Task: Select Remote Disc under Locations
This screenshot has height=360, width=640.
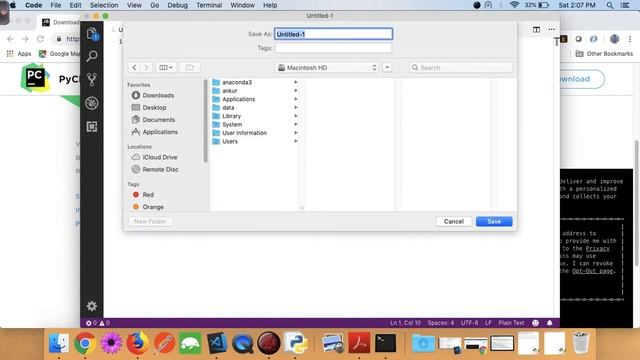Action: coord(160,169)
